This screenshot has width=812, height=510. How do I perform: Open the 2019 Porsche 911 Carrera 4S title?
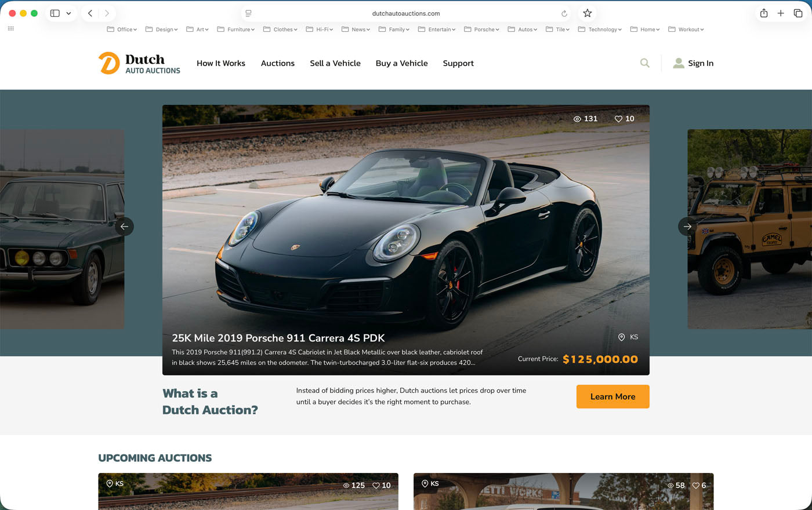tap(278, 338)
